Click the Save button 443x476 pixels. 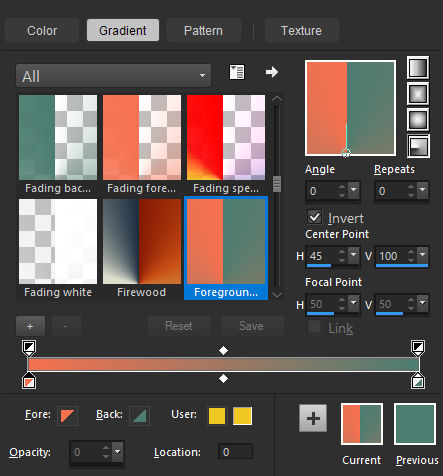[251, 326]
